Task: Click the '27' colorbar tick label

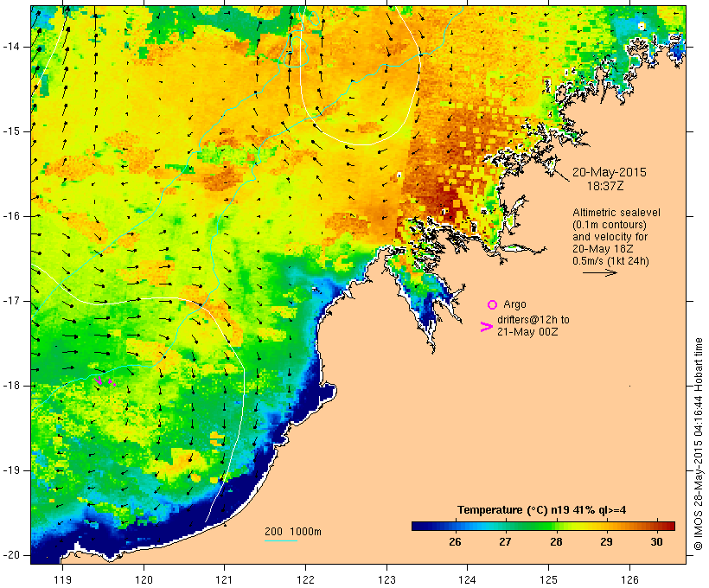Action: click(x=505, y=542)
